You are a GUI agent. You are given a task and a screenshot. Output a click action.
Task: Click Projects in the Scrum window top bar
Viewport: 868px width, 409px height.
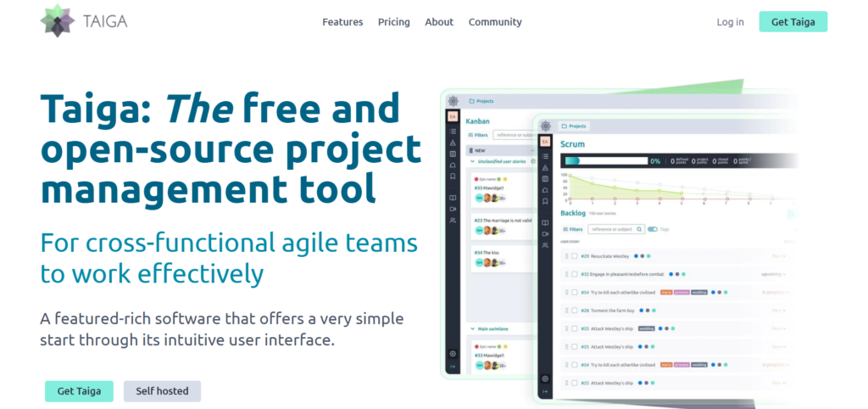click(x=574, y=126)
